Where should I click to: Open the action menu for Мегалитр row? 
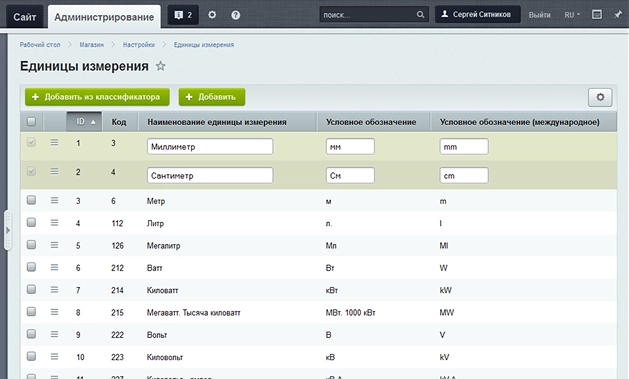[55, 245]
